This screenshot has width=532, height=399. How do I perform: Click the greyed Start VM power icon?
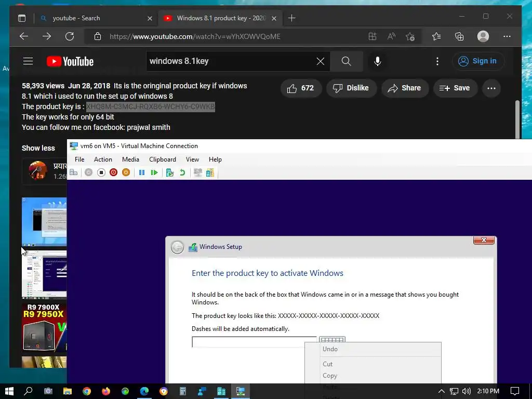pos(88,172)
